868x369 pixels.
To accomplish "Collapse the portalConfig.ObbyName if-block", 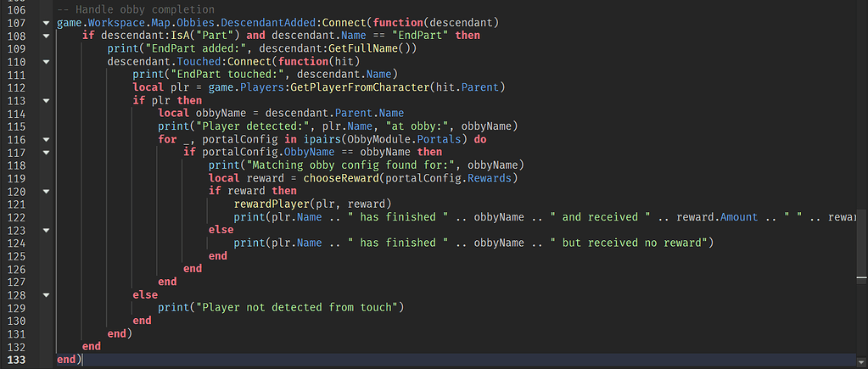I will pyautogui.click(x=45, y=152).
